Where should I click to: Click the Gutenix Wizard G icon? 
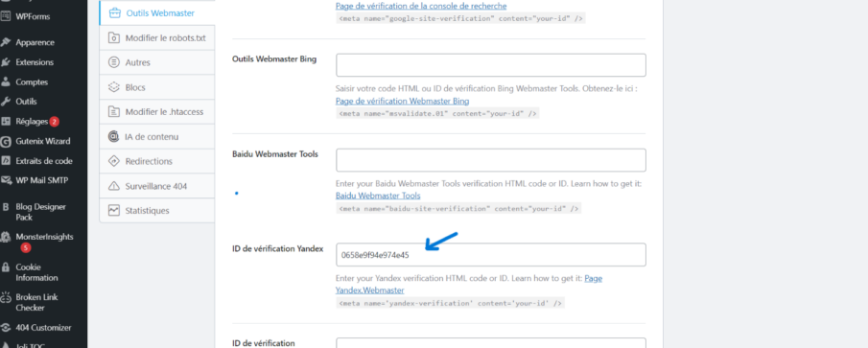pyautogui.click(x=6, y=141)
